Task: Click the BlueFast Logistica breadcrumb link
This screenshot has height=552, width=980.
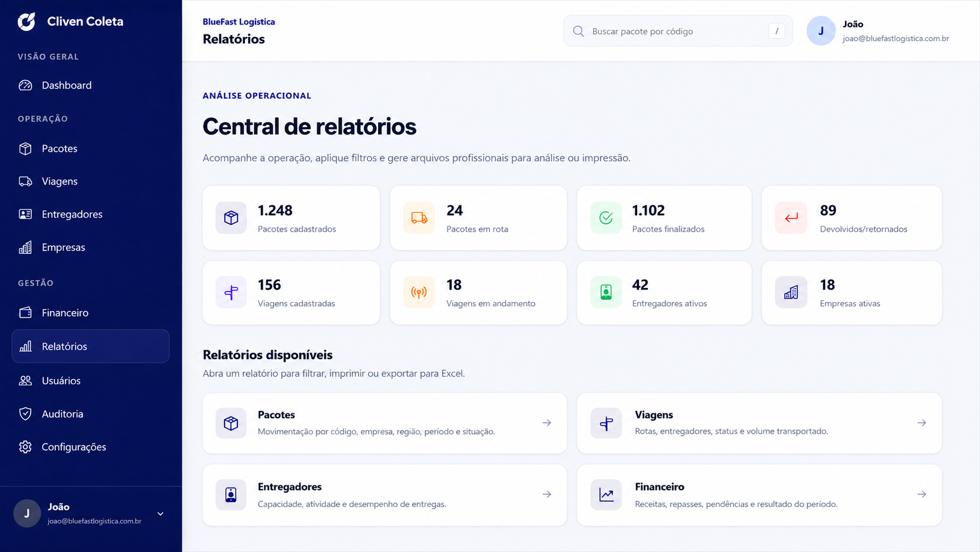Action: click(x=239, y=22)
